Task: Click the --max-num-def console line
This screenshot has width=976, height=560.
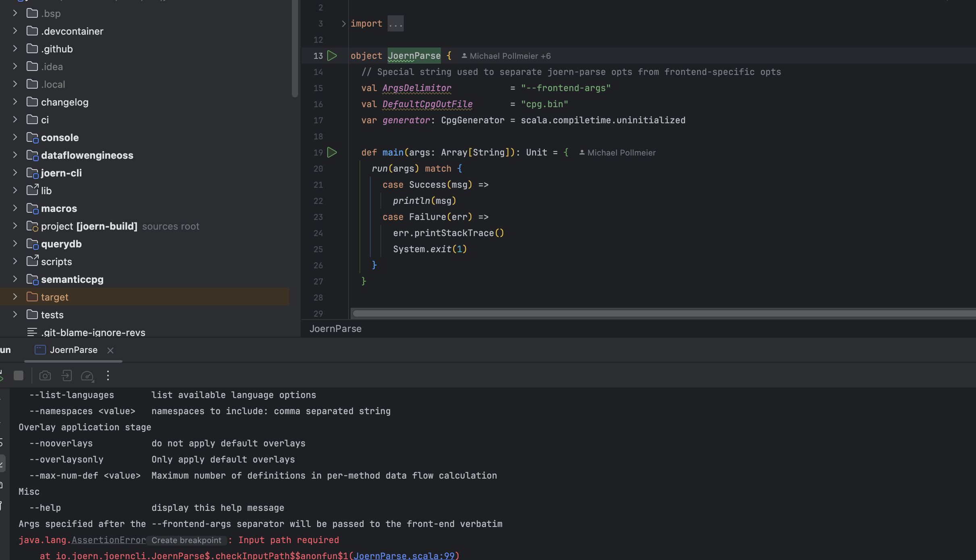Action: [263, 475]
